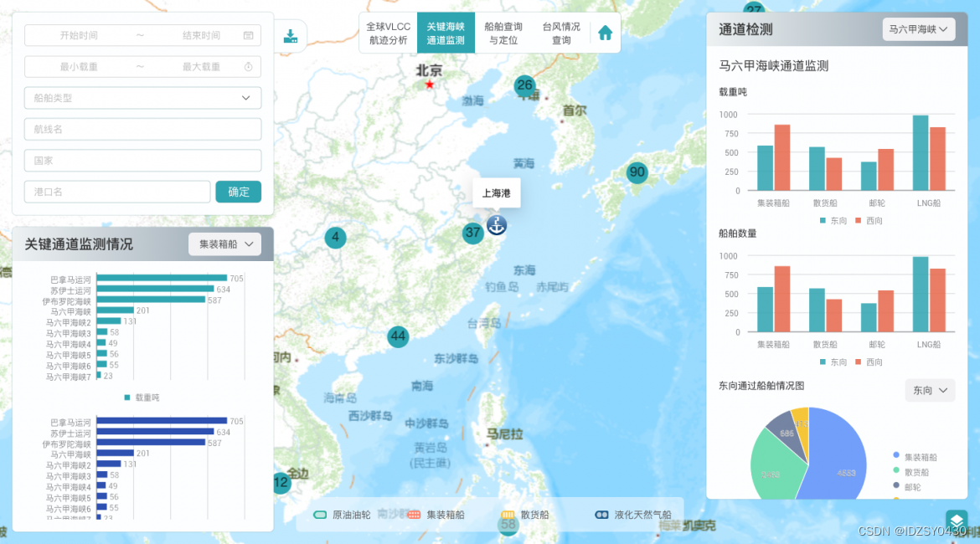The height and width of the screenshot is (544, 980).
Task: Click the 开始时间 start time field
Action: (79, 36)
